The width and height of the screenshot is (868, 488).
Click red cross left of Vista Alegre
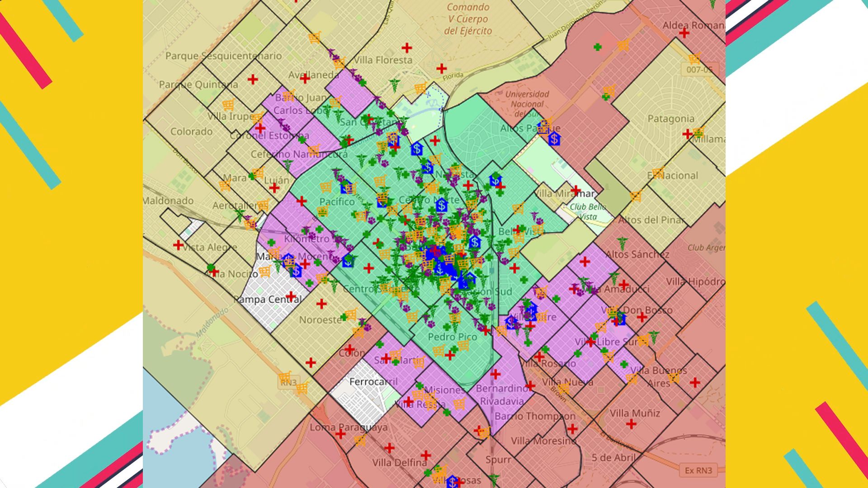coord(178,245)
